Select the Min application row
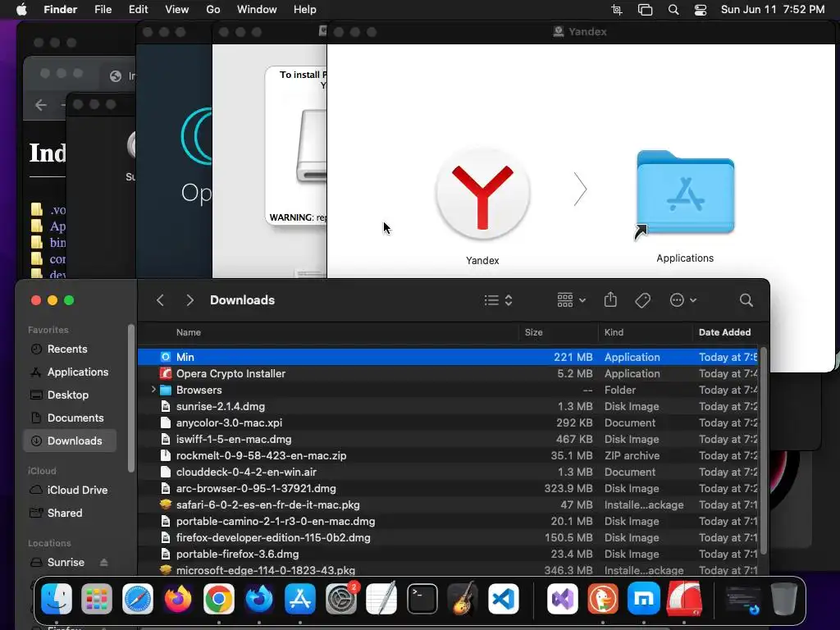The image size is (840, 630). (x=448, y=357)
